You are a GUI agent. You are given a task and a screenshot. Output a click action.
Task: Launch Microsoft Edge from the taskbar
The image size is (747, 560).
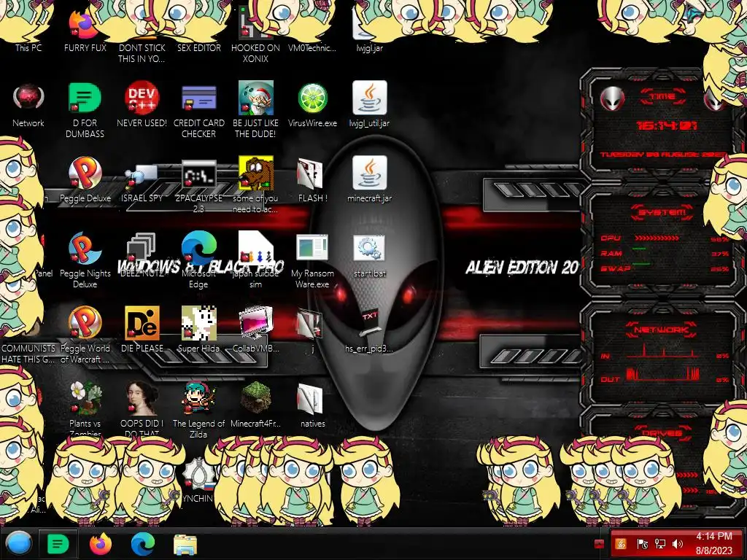[x=143, y=544]
